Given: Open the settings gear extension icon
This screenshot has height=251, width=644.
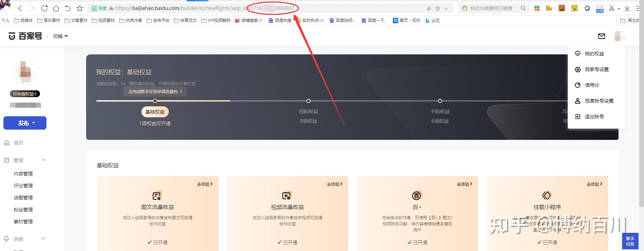Looking at the screenshot, I should pos(587,8).
